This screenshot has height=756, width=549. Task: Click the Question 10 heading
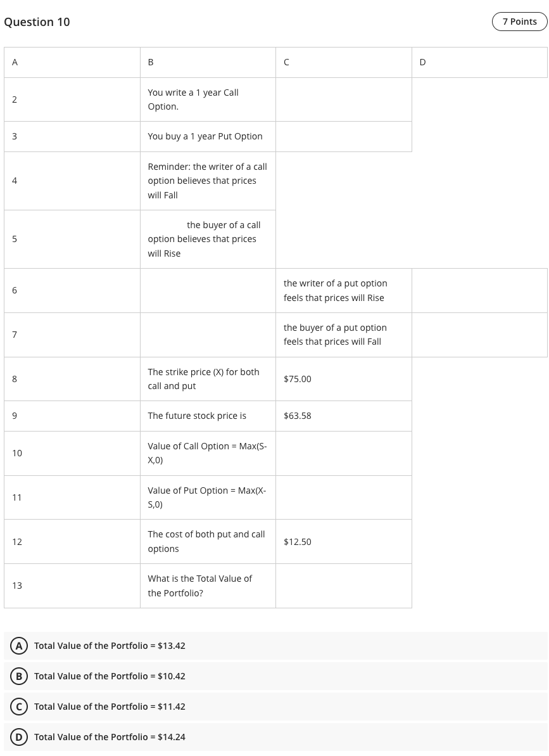point(37,22)
